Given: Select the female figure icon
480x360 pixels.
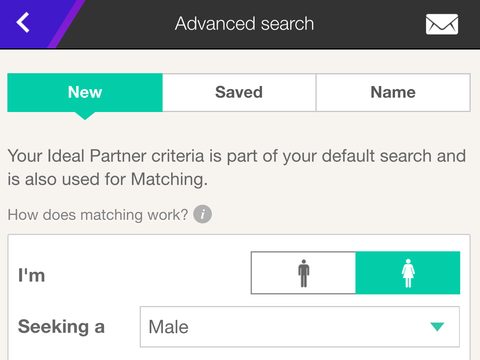Looking at the screenshot, I should [408, 273].
